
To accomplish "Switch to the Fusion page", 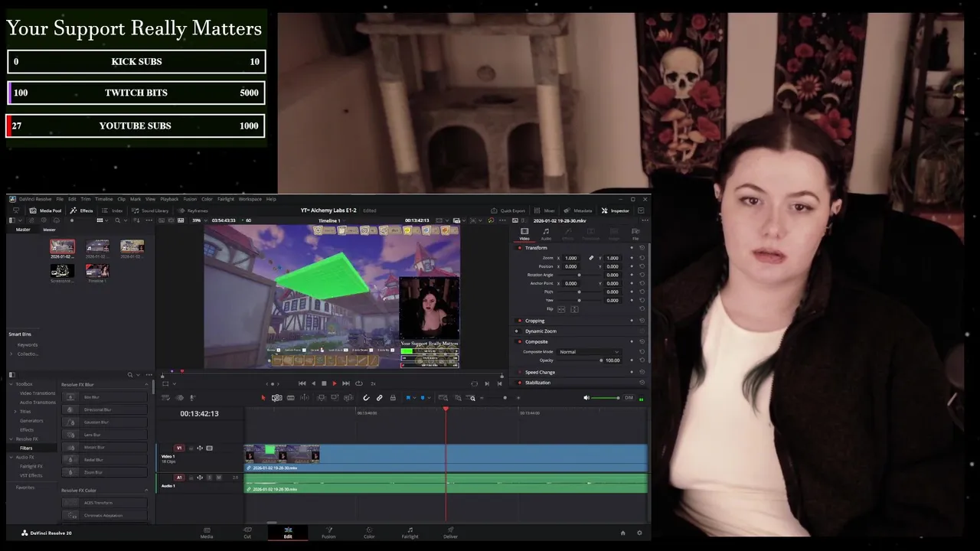I will [328, 532].
